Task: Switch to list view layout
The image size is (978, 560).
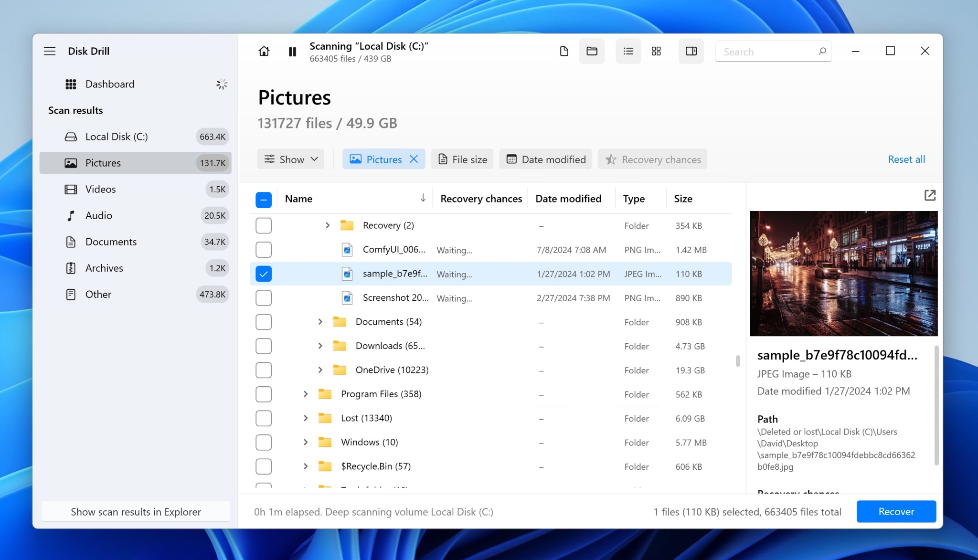Action: (x=627, y=51)
